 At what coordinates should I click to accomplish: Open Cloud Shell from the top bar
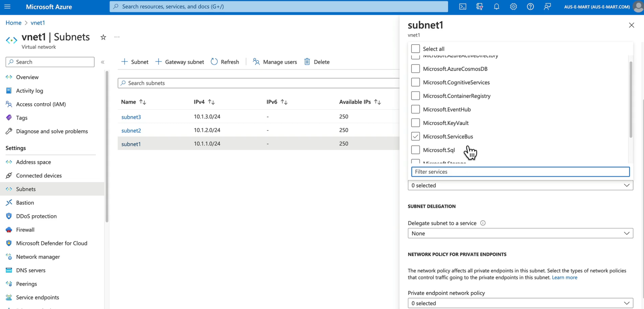point(462,7)
